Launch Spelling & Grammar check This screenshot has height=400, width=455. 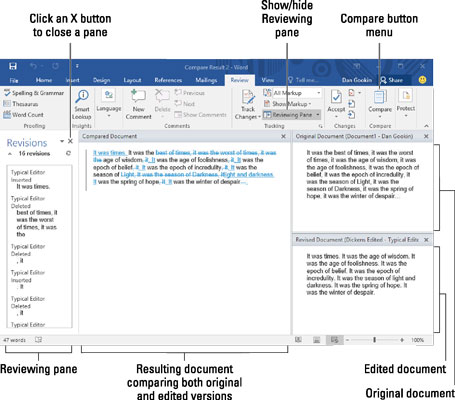(34, 93)
